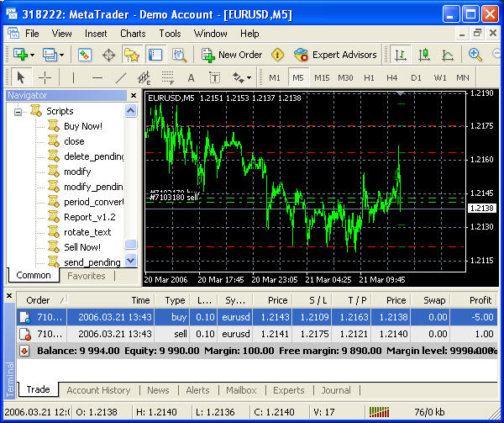Select the 'Report_v1.2' script
This screenshot has height=423, width=504.
point(90,217)
